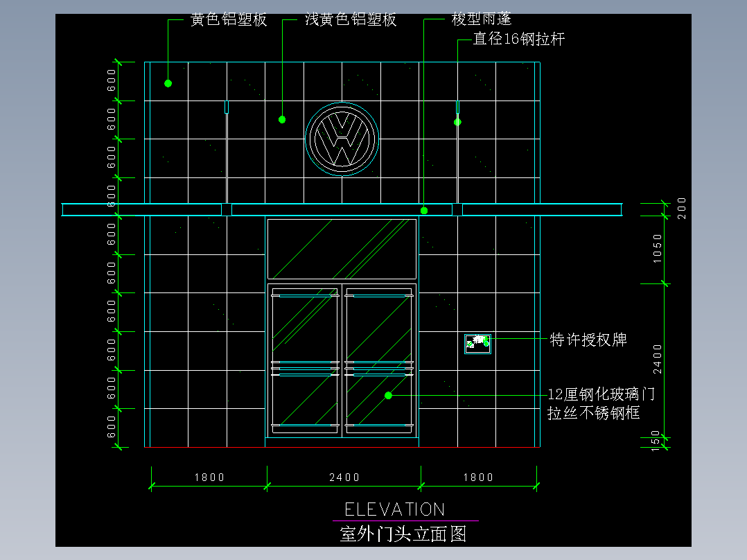Viewport: 747px width, 560px height.
Task: Select the transom glass panel above the doors
Action: coord(342,249)
